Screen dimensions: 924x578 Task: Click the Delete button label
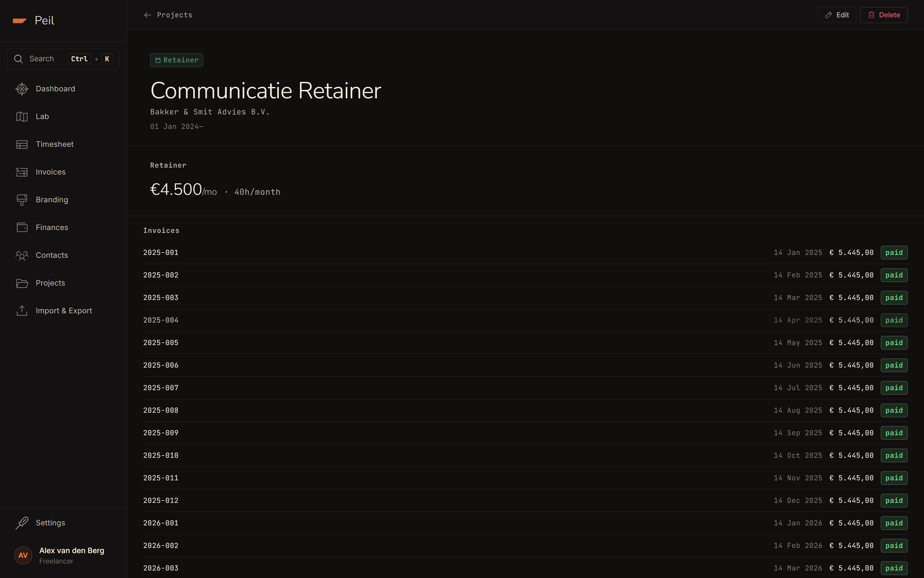(x=889, y=15)
